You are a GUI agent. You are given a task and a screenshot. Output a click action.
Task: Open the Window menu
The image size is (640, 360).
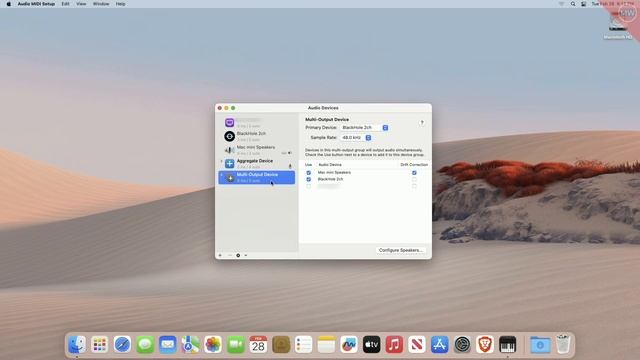(x=101, y=4)
